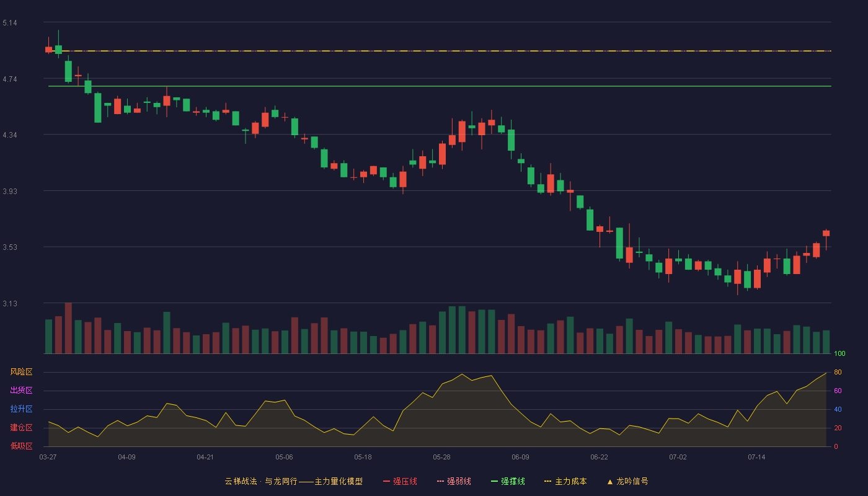Click the tallest volume bar near 03-27
This screenshot has width=868, height=496.
68,328
